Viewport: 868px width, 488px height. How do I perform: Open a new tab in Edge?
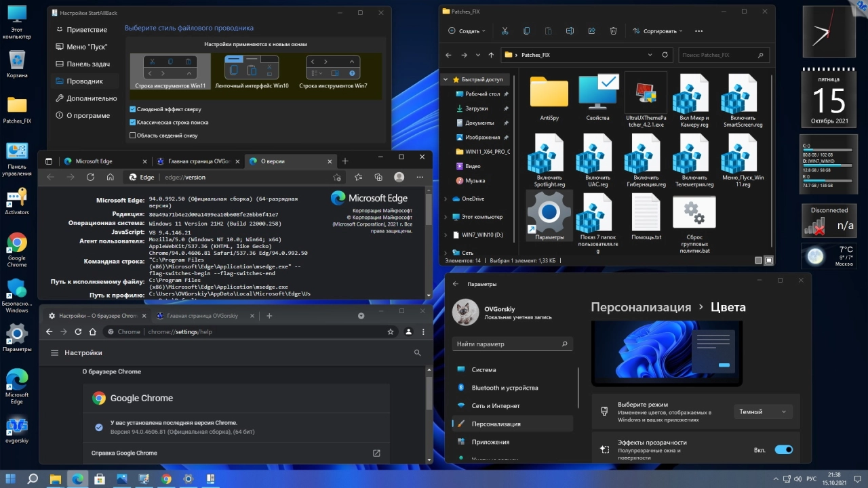344,161
